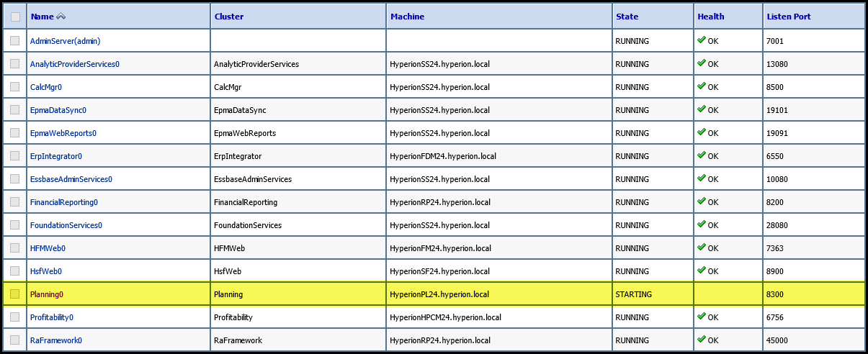Click the health checkmark icon for FinancialReporting0
This screenshot has height=354, width=868.
point(702,201)
